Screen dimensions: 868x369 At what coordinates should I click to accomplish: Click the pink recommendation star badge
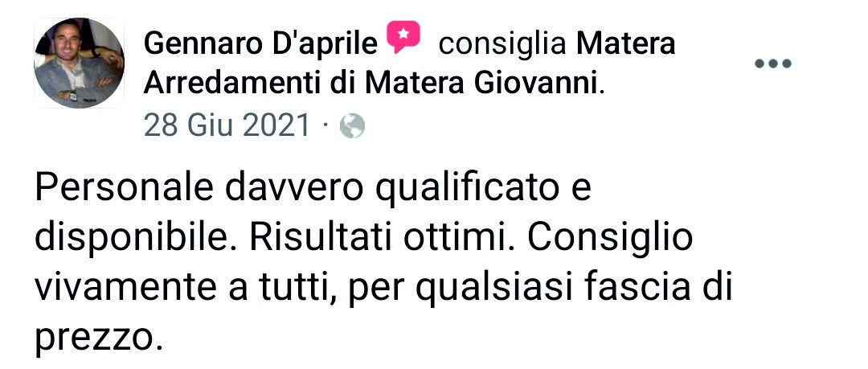(403, 36)
